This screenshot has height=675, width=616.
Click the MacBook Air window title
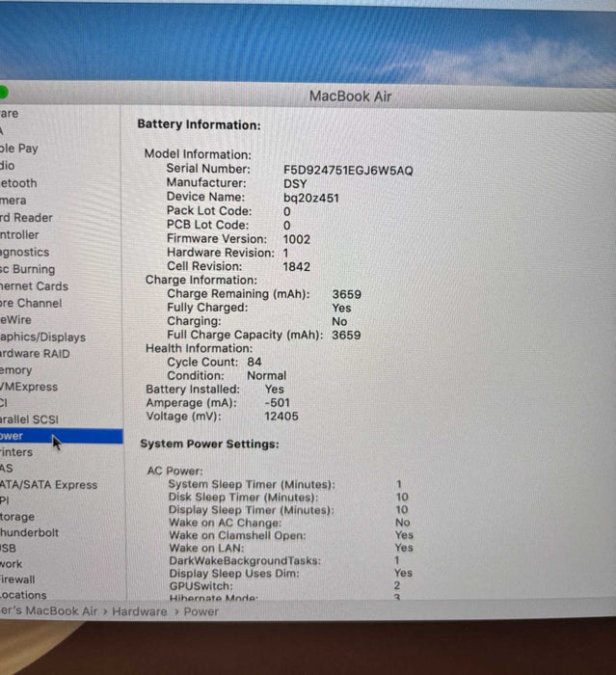pyautogui.click(x=350, y=96)
